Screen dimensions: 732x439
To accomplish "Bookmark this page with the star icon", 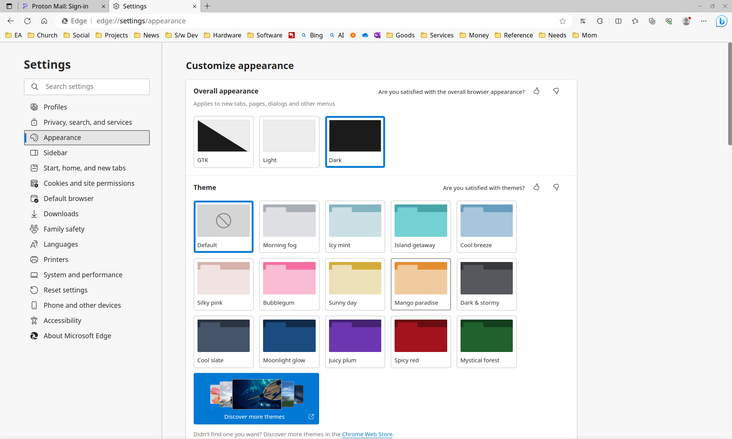I will 563,21.
